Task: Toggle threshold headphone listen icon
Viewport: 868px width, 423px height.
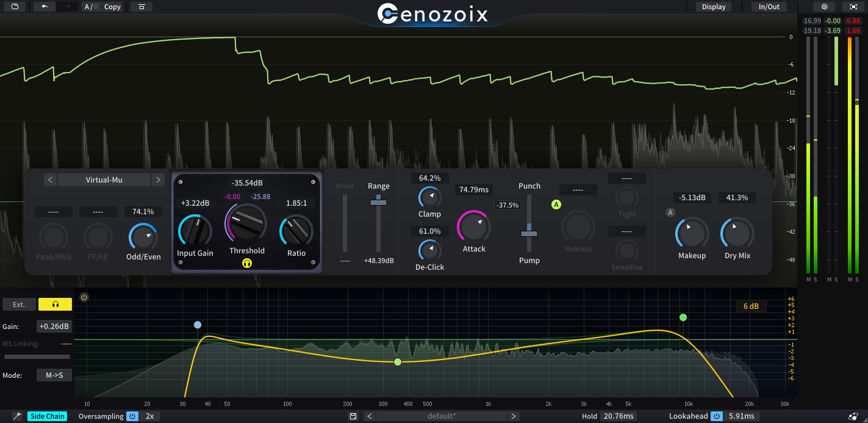Action: tap(246, 263)
